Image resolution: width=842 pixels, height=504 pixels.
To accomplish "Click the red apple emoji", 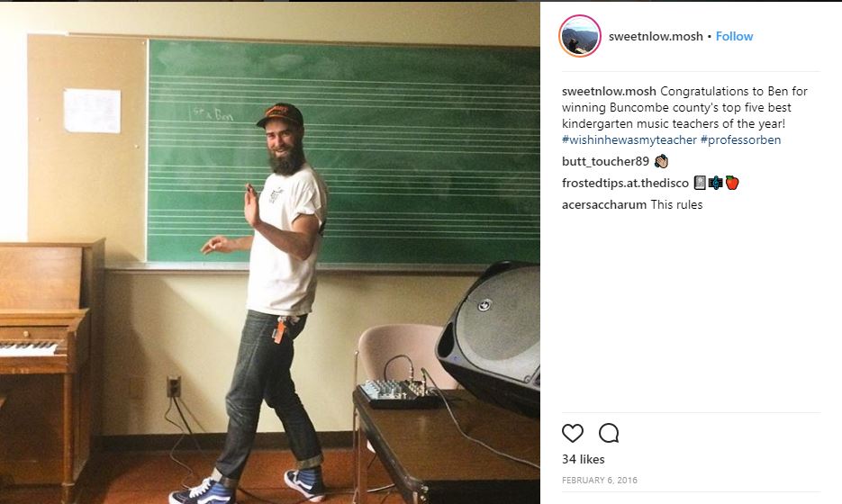I will pyautogui.click(x=732, y=183).
